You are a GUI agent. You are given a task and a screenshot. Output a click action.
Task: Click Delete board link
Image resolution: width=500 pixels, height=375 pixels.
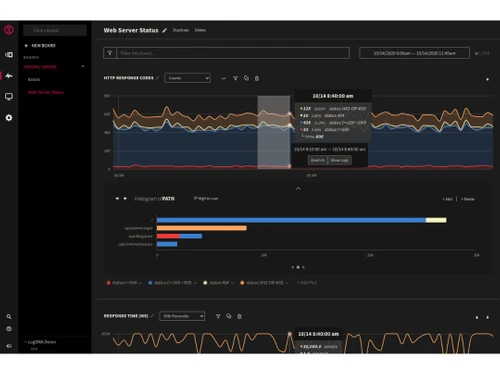coord(200,30)
